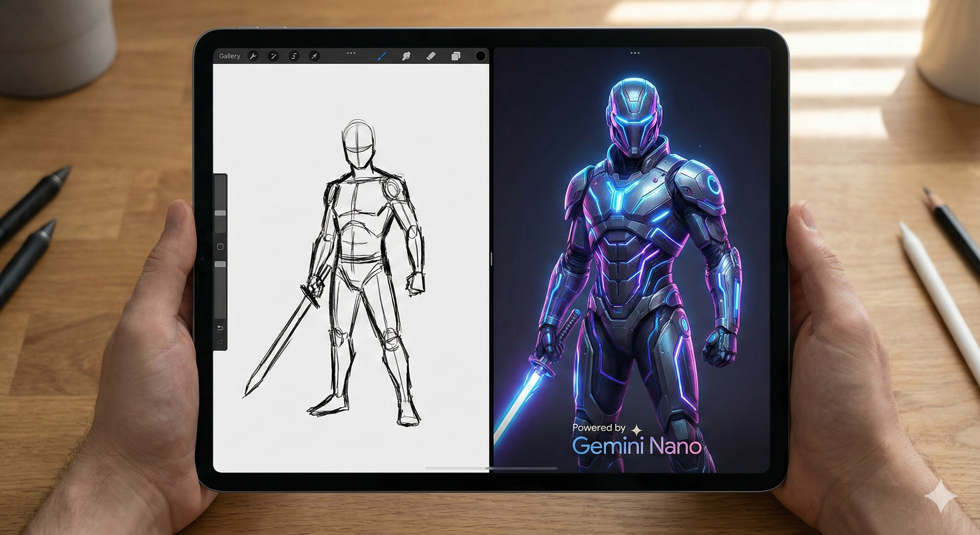Tap the black active color circle
Screen dimensions: 980x535
coord(481,56)
